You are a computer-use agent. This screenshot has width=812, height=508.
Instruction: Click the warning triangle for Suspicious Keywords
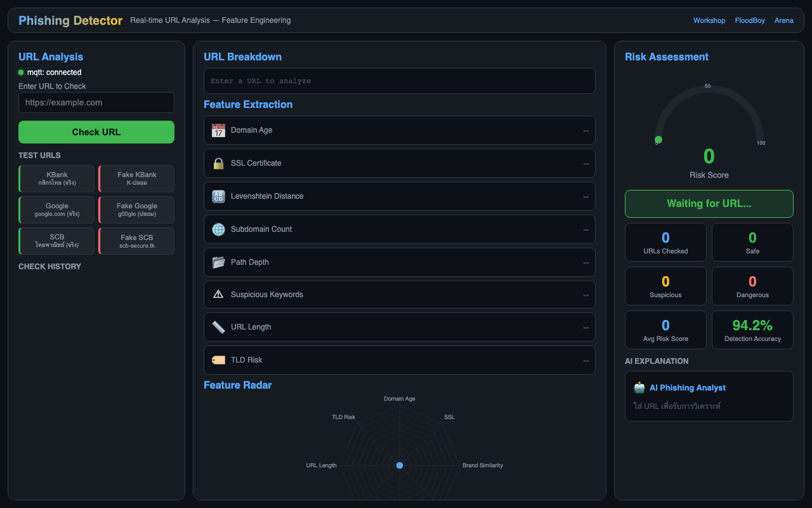point(218,295)
